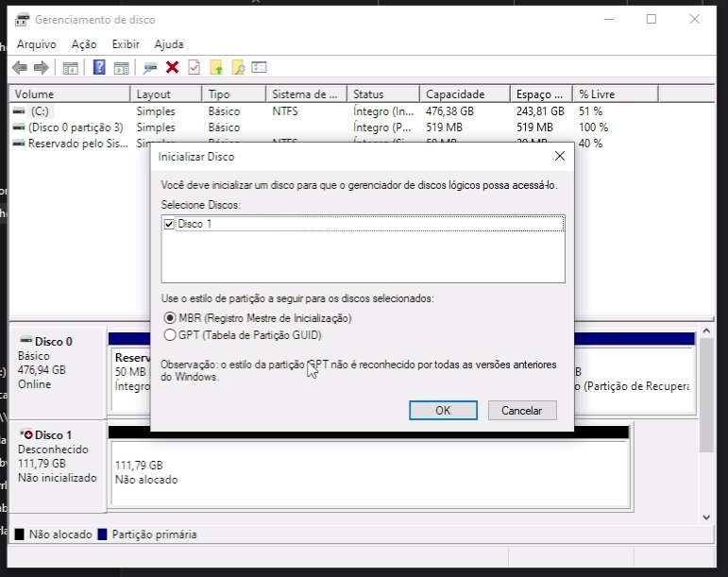This screenshot has height=577, width=728.
Task: Select MBR partition style radio button
Action: [x=170, y=318]
